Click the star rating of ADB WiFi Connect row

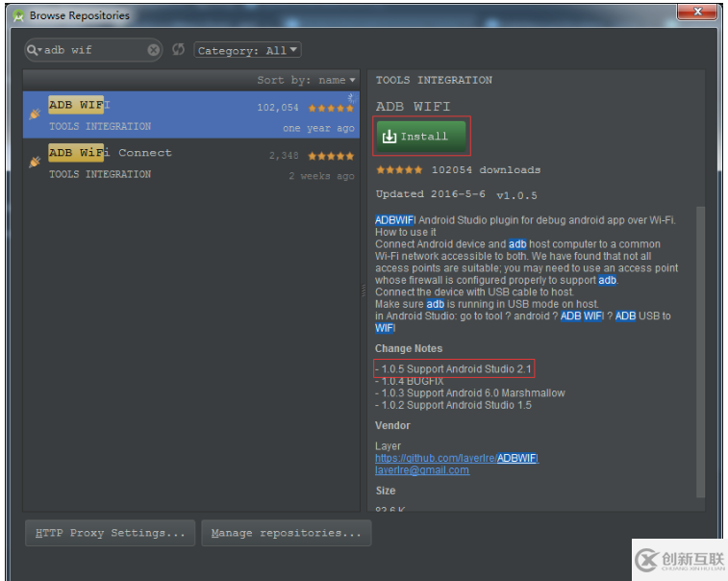[331, 156]
